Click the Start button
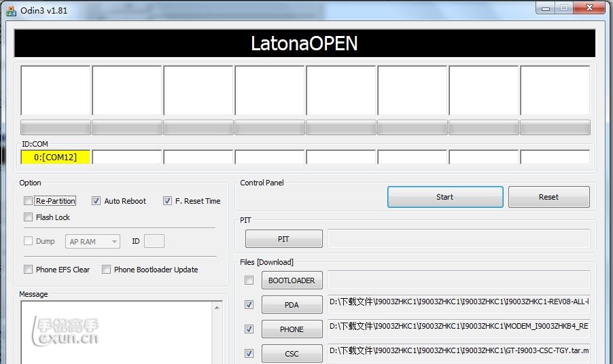Image resolution: width=613 pixels, height=364 pixels. coord(445,197)
